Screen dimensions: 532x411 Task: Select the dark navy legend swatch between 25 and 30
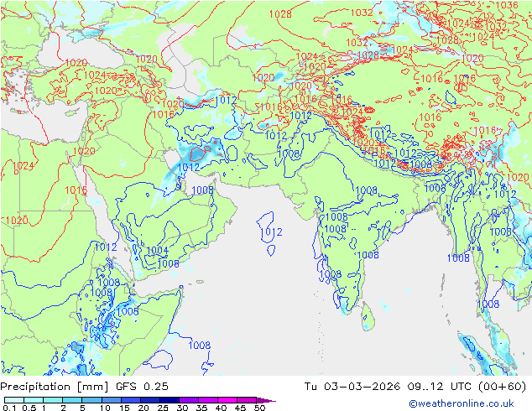[x=169, y=400]
